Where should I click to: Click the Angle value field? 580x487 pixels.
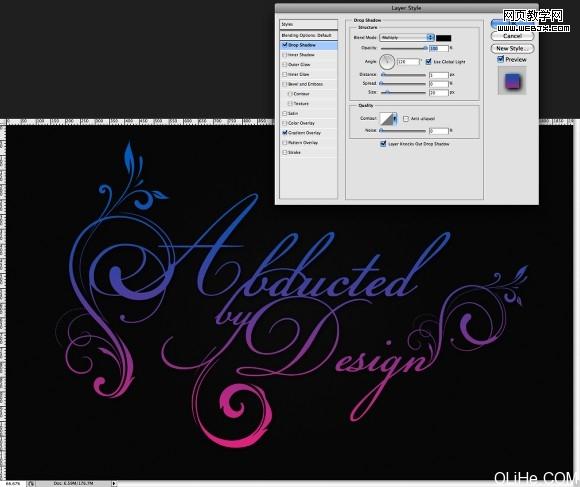pos(408,61)
